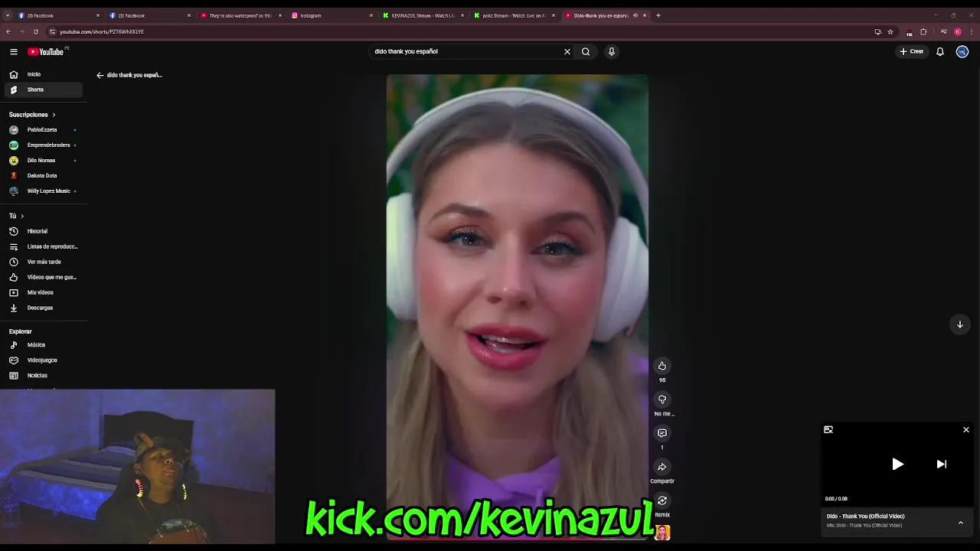
Task: Open the YouTube hamburger guide menu
Action: (14, 51)
